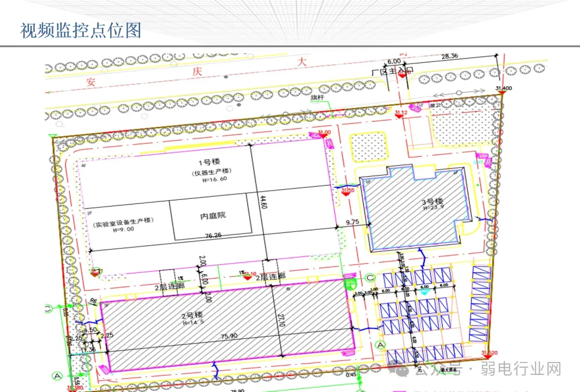
Task: Select the road name character 庆
Action: 197,71
